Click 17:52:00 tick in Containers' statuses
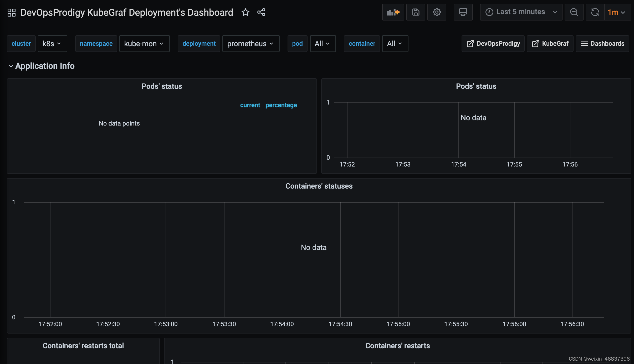 click(x=50, y=324)
